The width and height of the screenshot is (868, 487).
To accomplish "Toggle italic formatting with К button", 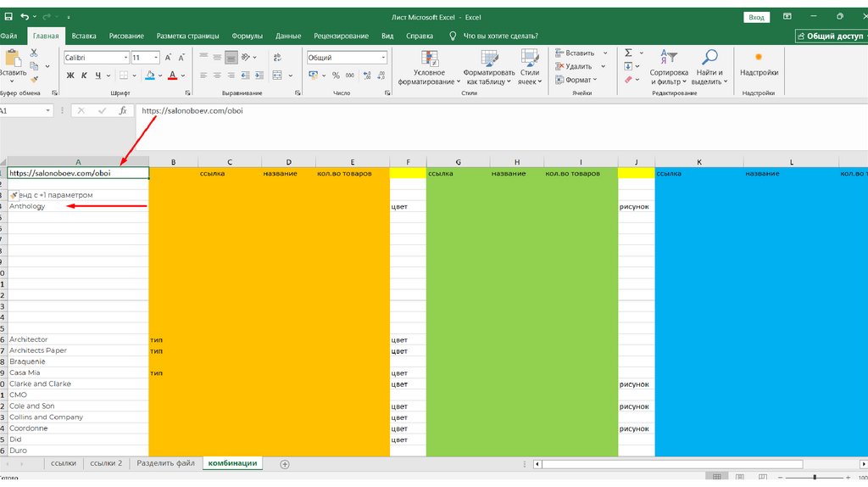I will coord(84,76).
